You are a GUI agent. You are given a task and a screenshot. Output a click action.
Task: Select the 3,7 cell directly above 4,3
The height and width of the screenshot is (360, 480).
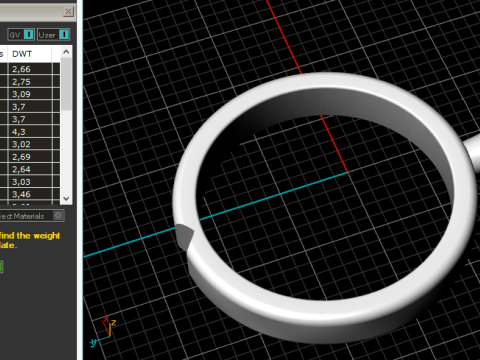tap(30, 119)
